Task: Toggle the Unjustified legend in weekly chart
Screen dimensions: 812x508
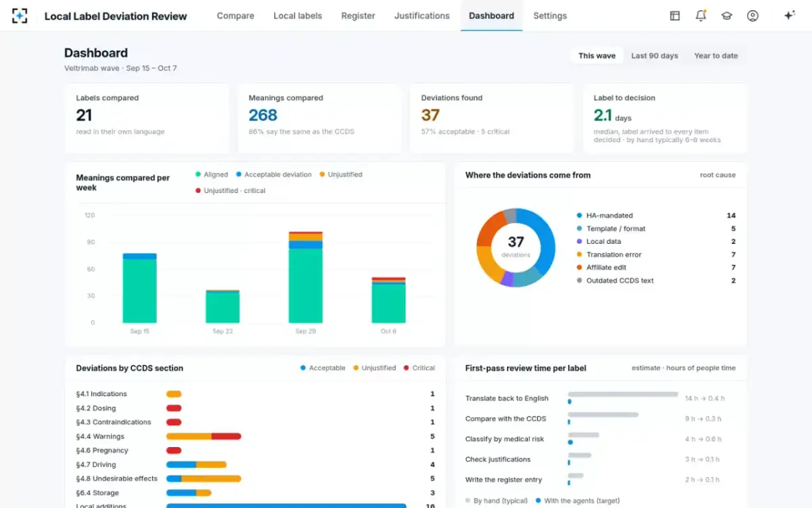Action: point(340,174)
